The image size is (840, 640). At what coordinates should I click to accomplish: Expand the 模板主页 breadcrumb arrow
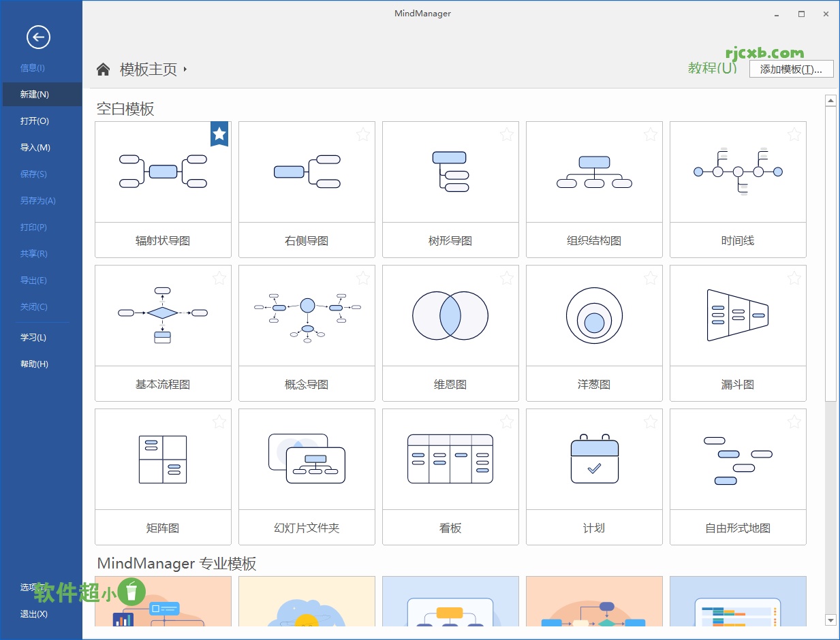[185, 69]
